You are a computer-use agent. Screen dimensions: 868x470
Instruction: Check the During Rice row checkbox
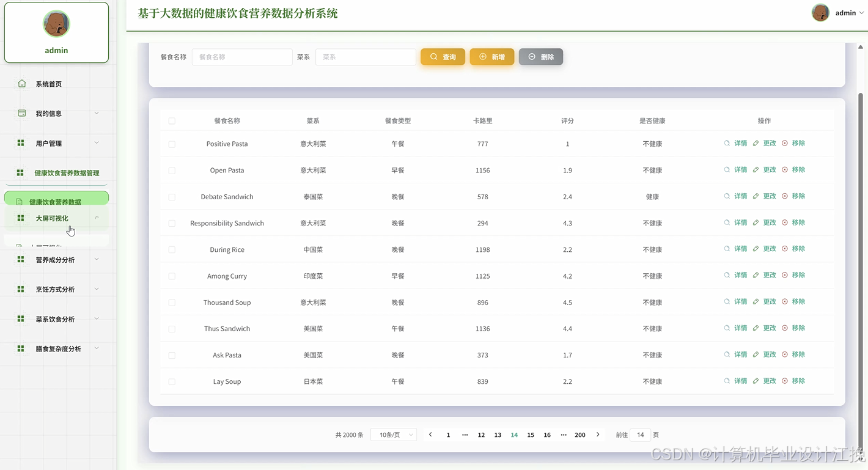click(172, 249)
